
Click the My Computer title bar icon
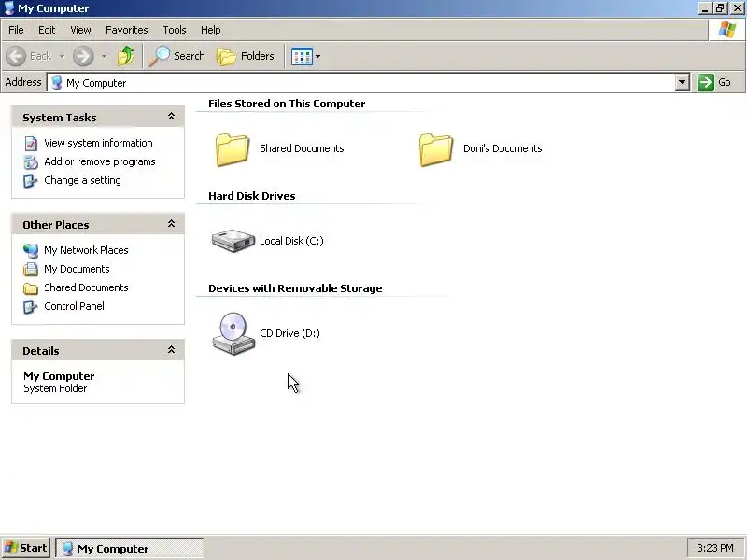click(9, 8)
